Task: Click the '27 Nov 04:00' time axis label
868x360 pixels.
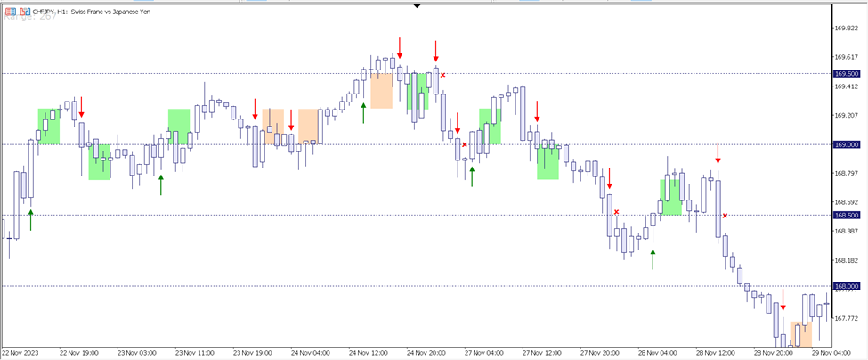Action: tap(484, 352)
